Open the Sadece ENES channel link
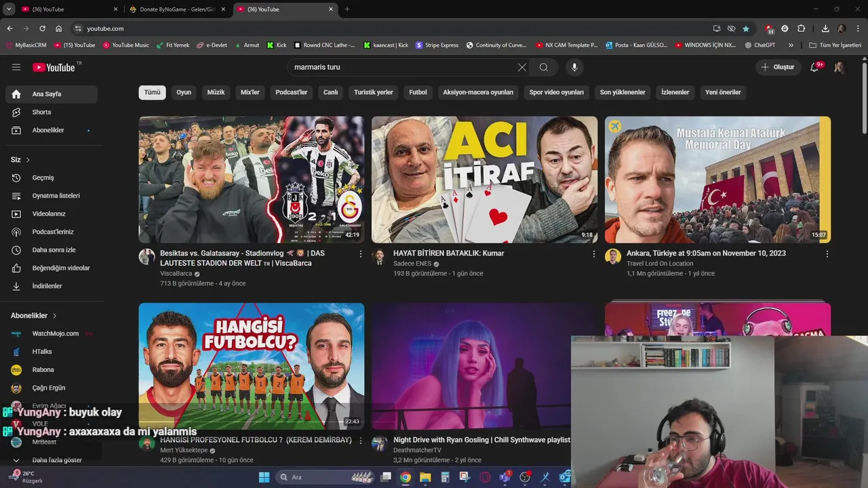 tap(412, 264)
